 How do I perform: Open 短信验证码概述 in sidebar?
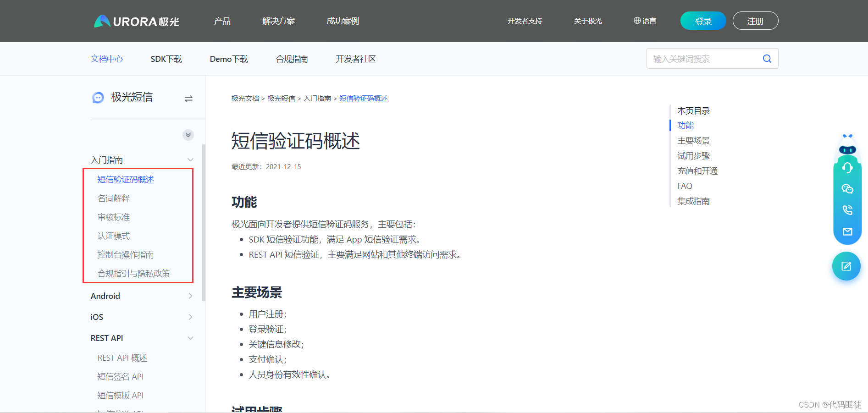point(126,180)
